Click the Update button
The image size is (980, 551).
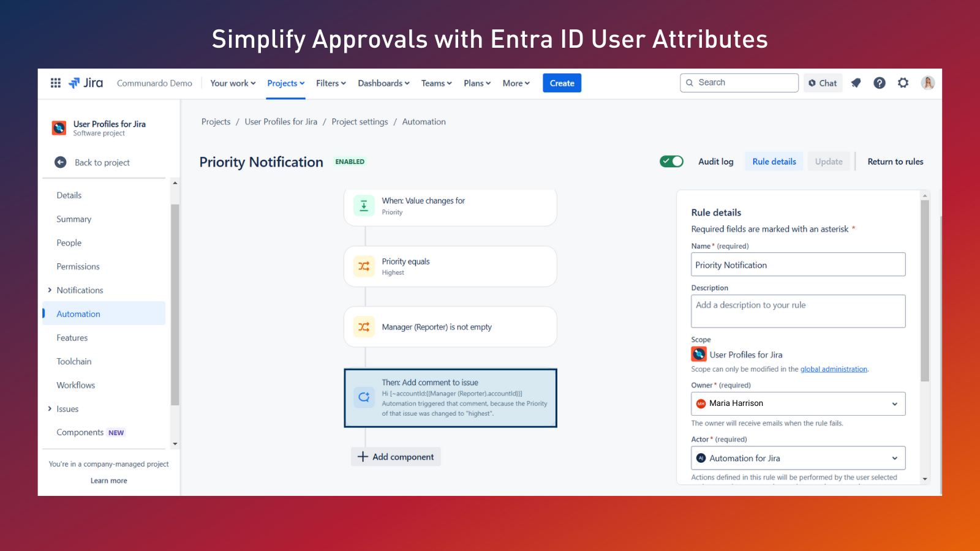click(829, 162)
